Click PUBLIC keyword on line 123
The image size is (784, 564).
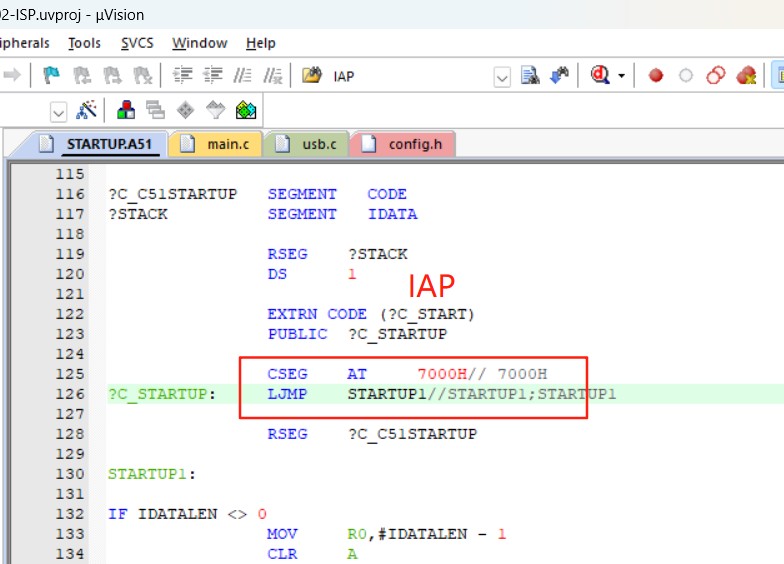point(297,334)
